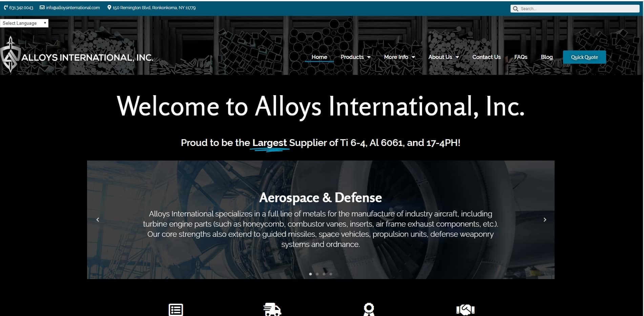Click the map pin icon beside the address
The width and height of the screenshot is (644, 316).
pyautogui.click(x=109, y=7)
